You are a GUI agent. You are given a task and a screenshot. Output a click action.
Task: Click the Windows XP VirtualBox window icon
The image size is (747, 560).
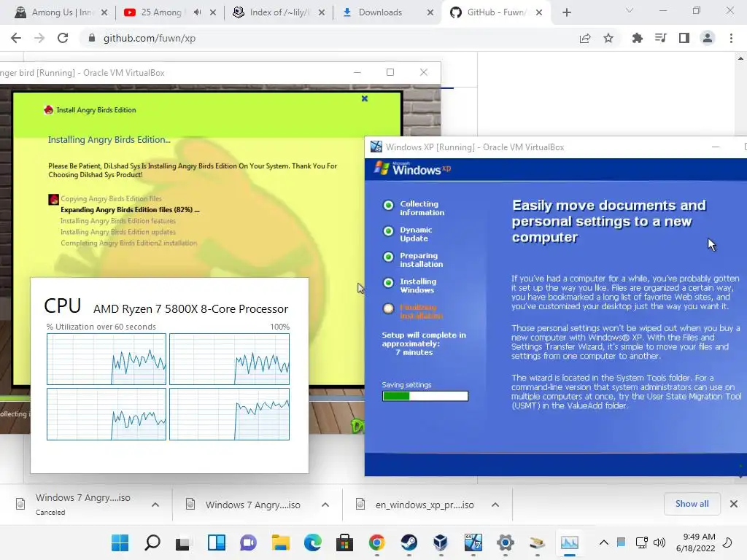pyautogui.click(x=376, y=147)
